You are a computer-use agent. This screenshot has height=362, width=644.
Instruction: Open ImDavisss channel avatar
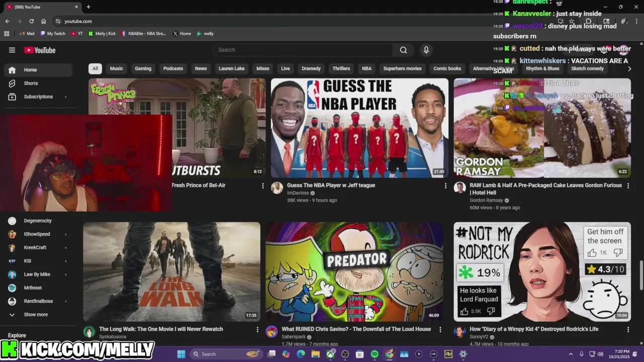point(277,188)
